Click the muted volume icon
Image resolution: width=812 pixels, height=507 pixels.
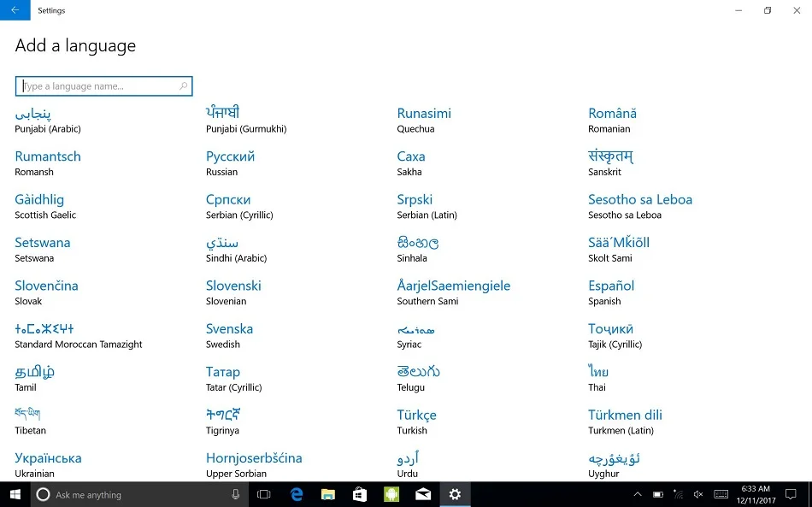click(698, 494)
